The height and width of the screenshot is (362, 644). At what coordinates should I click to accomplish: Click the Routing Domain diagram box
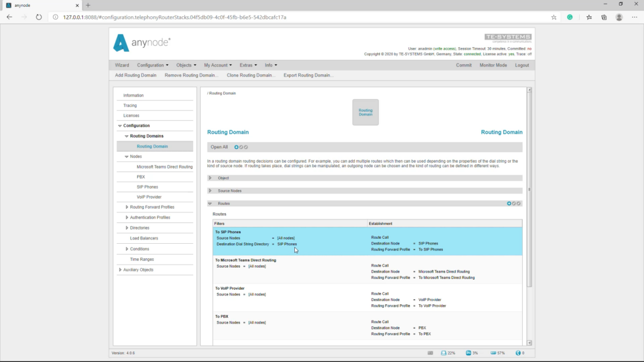pyautogui.click(x=365, y=112)
